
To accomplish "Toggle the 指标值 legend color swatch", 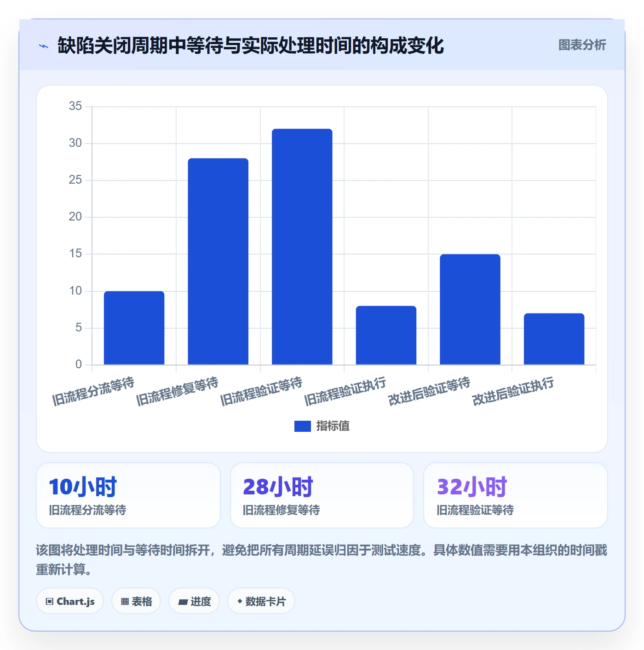I will (x=302, y=426).
